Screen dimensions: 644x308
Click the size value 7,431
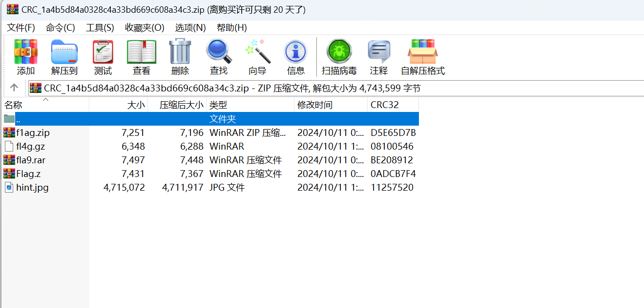click(x=133, y=174)
